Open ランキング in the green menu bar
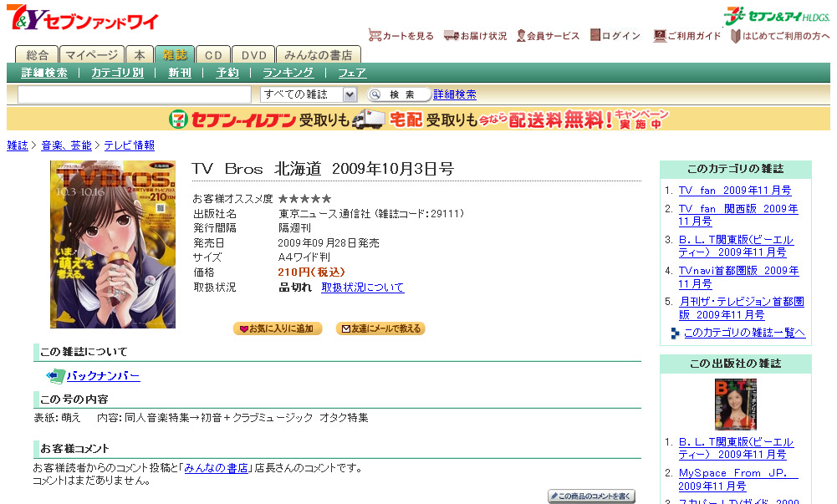Screen dimensions: 837x504 point(288,73)
